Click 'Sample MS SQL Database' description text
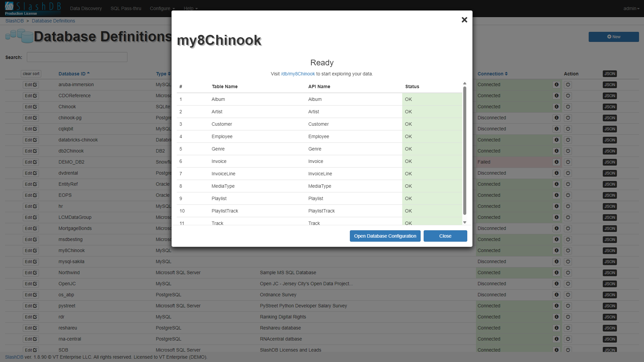 288,273
